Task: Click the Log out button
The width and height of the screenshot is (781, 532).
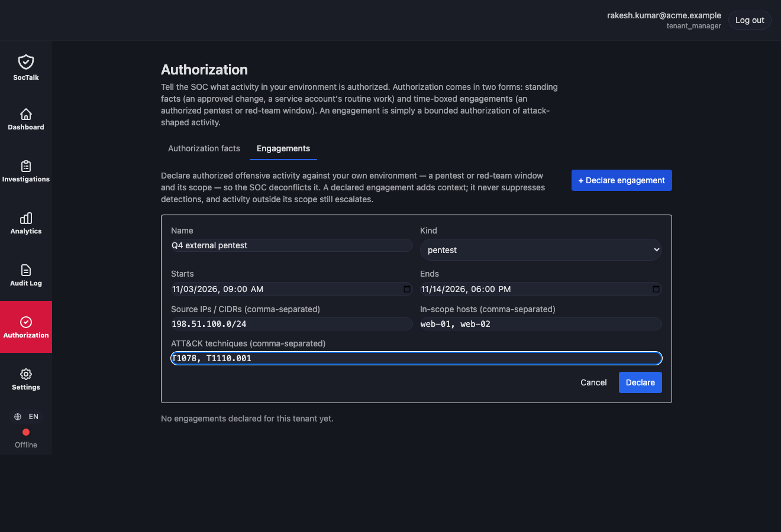Action: (x=750, y=20)
